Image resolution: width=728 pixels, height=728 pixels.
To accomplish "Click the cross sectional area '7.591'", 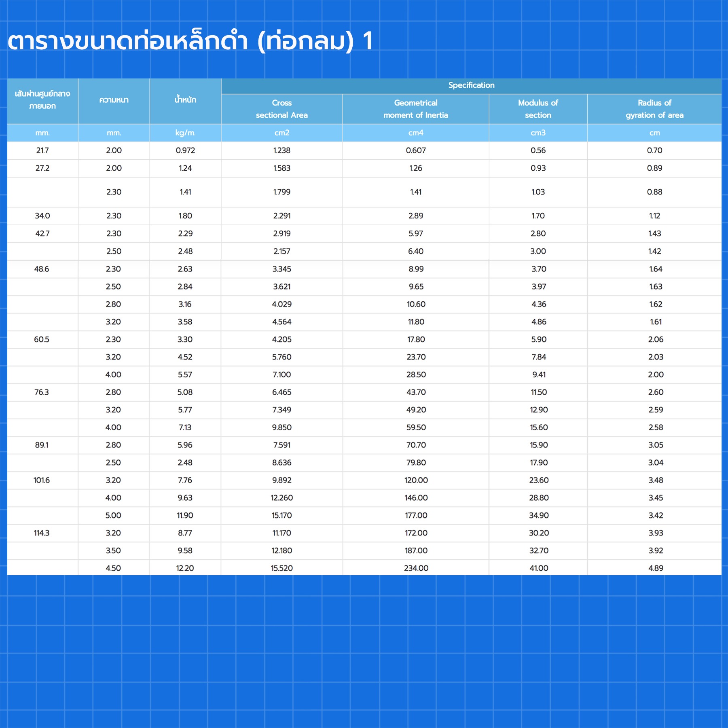I will 282,445.
